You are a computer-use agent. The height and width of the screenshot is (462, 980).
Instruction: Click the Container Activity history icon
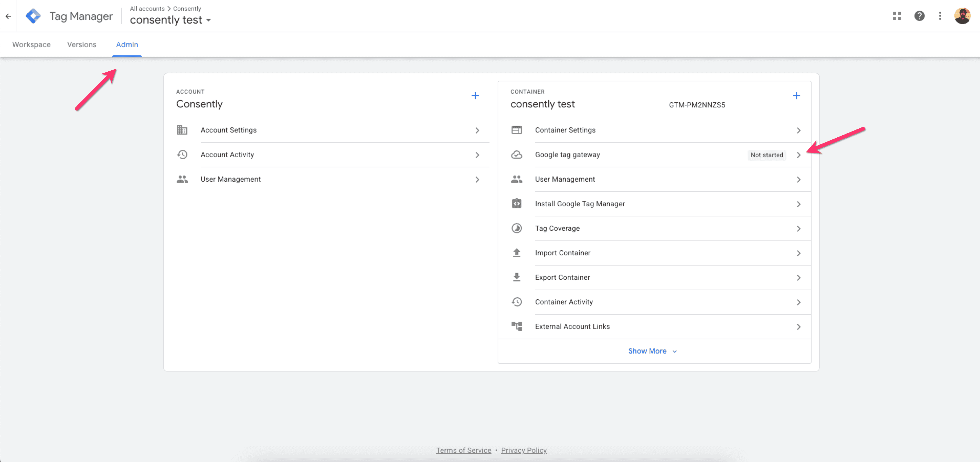(x=516, y=302)
